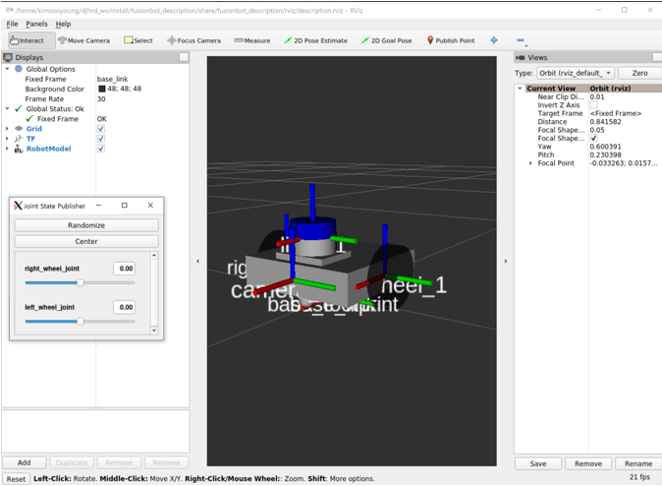Activate the Move Camera tool

pos(84,41)
